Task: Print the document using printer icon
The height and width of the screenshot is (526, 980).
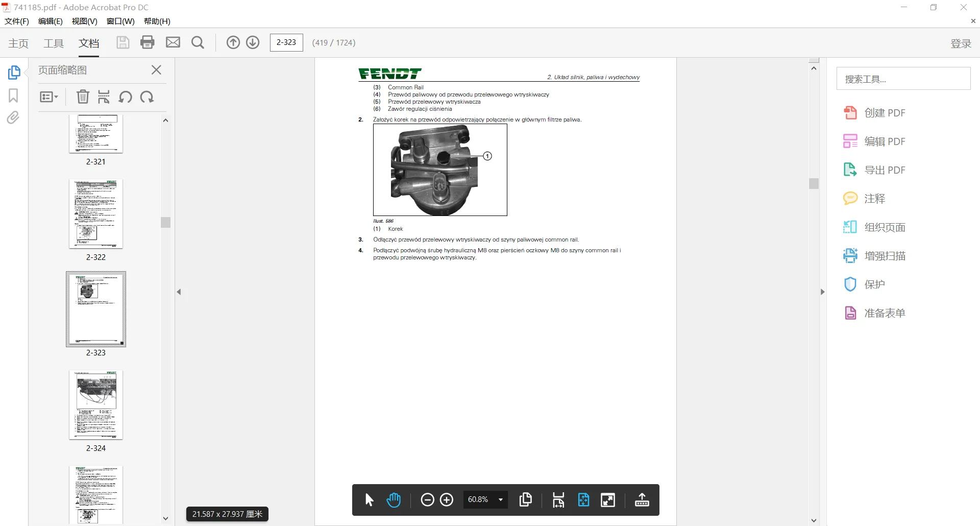Action: click(148, 42)
